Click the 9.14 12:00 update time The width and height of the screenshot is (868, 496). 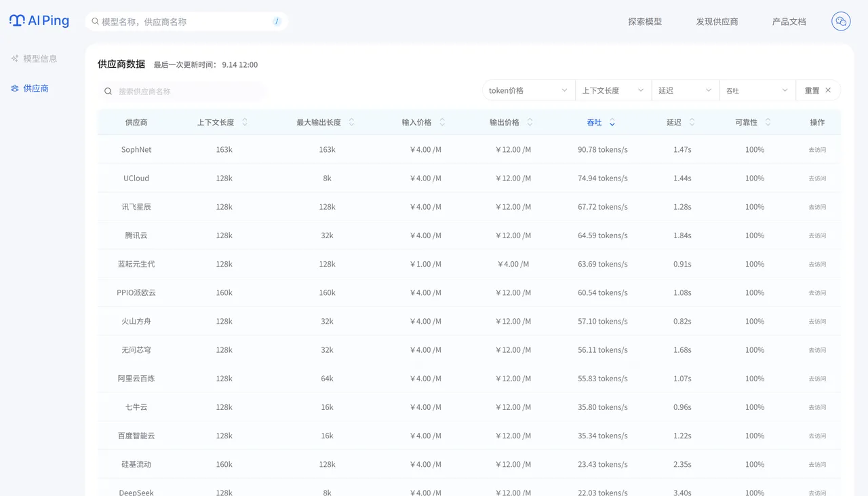240,65
